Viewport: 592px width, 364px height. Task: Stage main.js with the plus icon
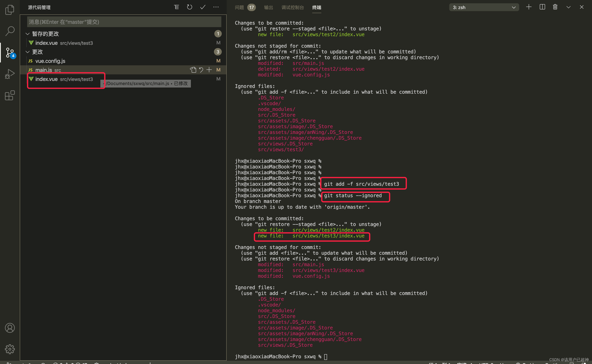209,70
